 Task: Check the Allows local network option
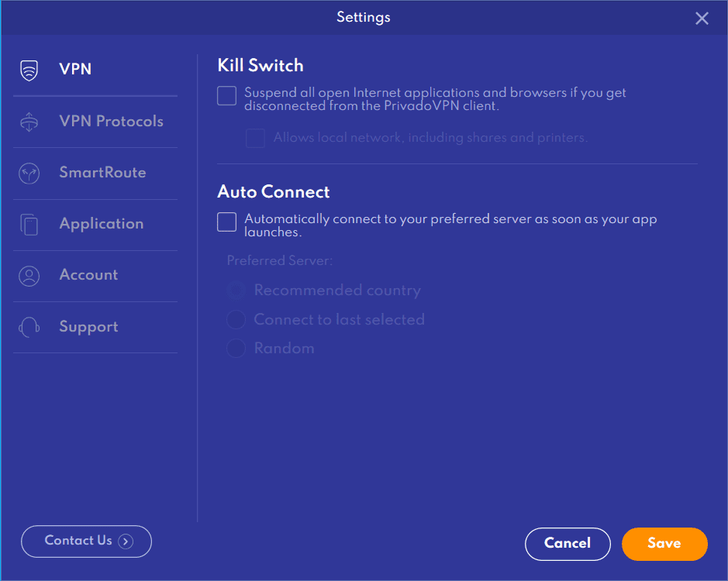click(255, 138)
